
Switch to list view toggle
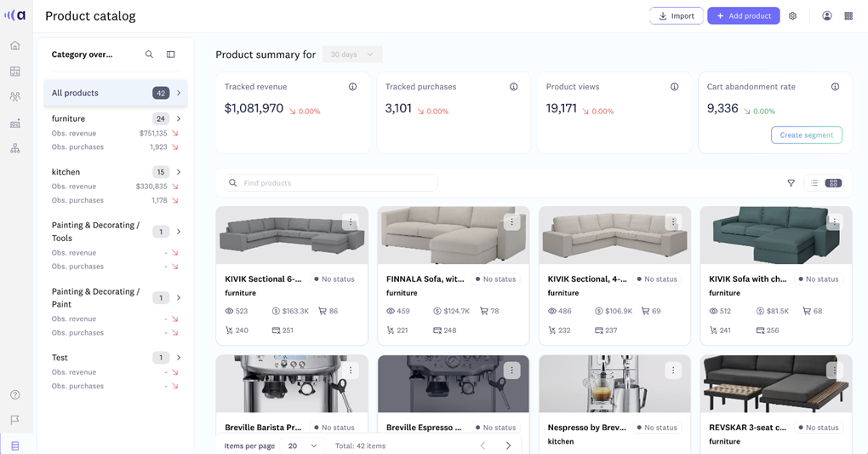click(x=814, y=183)
